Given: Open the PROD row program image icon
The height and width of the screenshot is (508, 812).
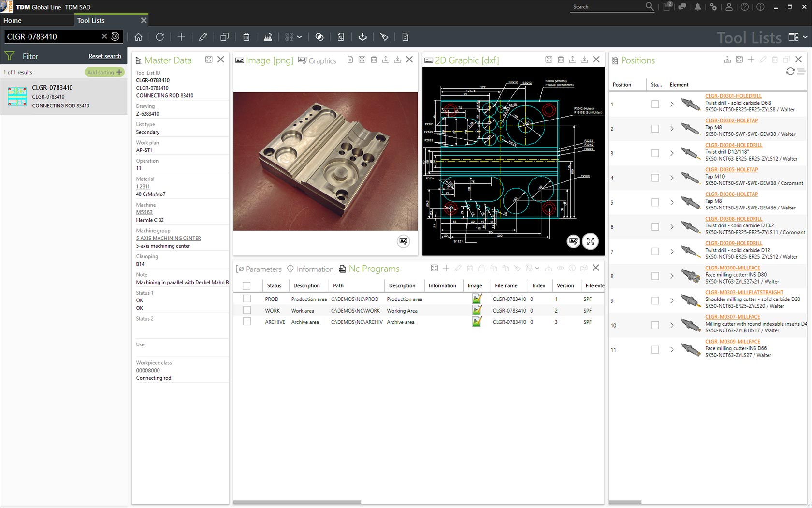Looking at the screenshot, I should pyautogui.click(x=477, y=299).
